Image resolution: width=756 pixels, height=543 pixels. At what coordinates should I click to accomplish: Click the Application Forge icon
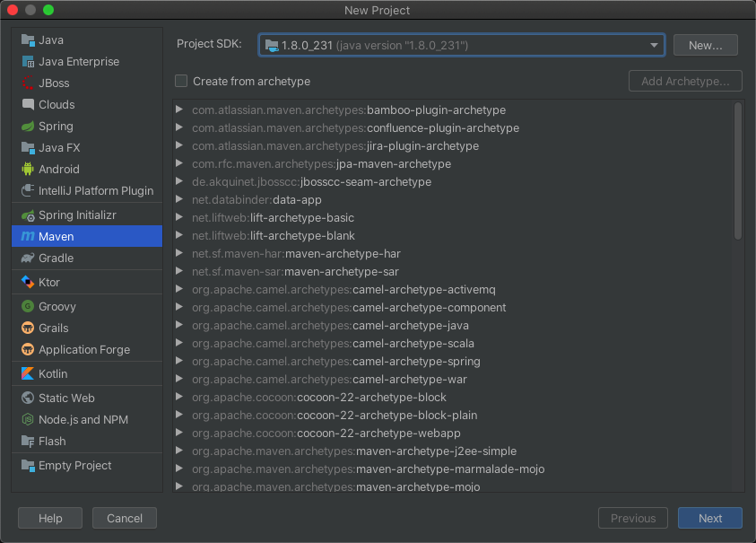click(x=28, y=349)
